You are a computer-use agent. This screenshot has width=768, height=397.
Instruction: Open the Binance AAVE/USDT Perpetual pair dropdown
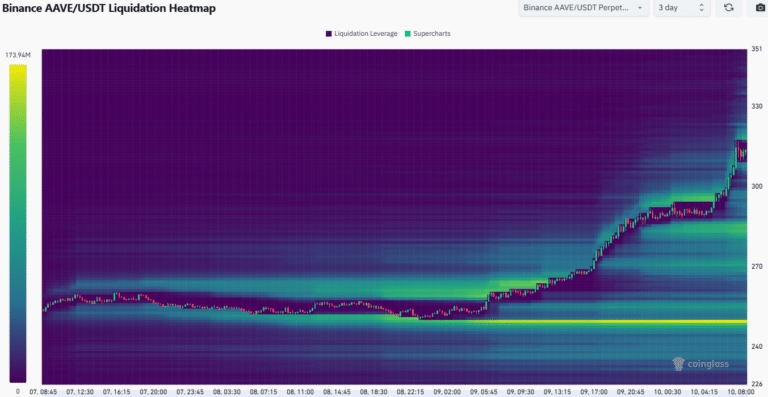click(x=584, y=7)
